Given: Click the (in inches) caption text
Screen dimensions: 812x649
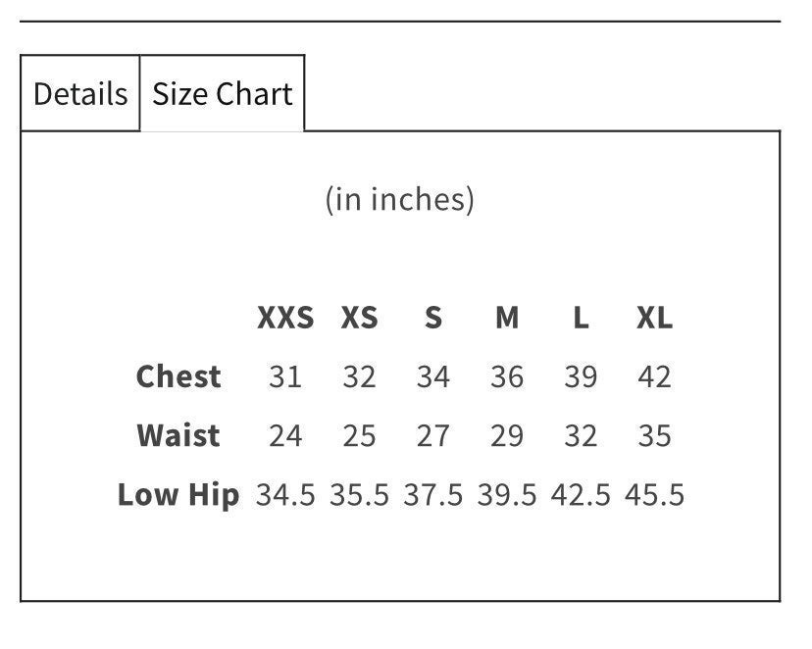Looking at the screenshot, I should [x=400, y=199].
